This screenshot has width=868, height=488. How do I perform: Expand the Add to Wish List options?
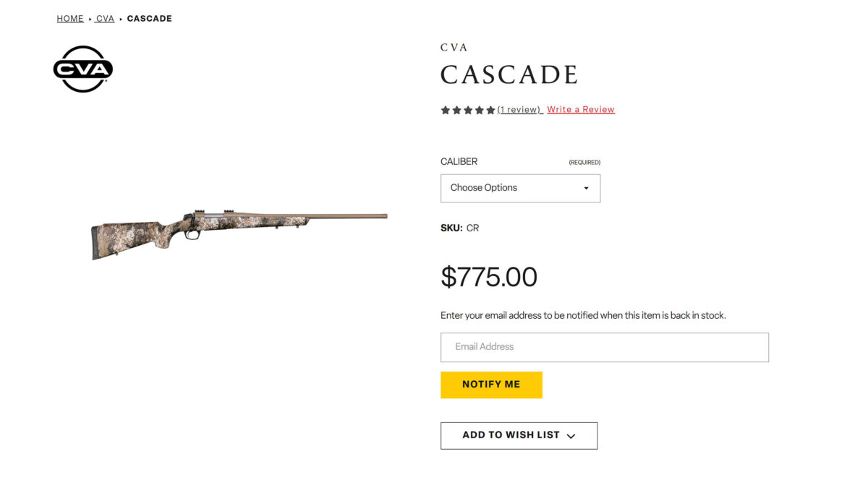[x=519, y=435]
